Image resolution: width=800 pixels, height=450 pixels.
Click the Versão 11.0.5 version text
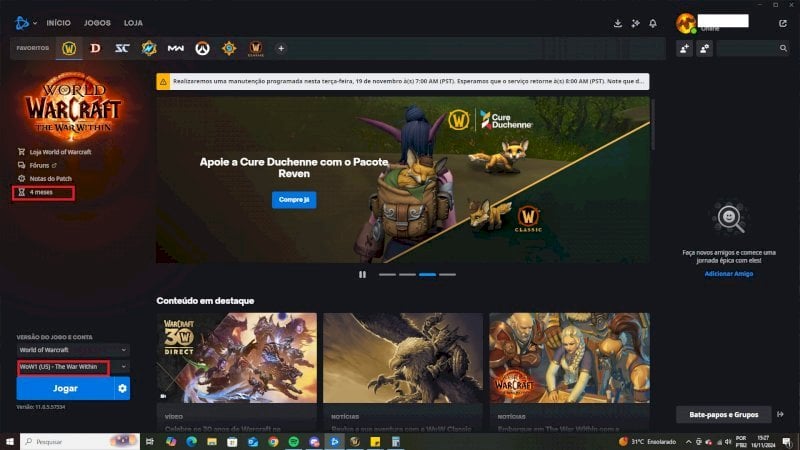tap(41, 407)
